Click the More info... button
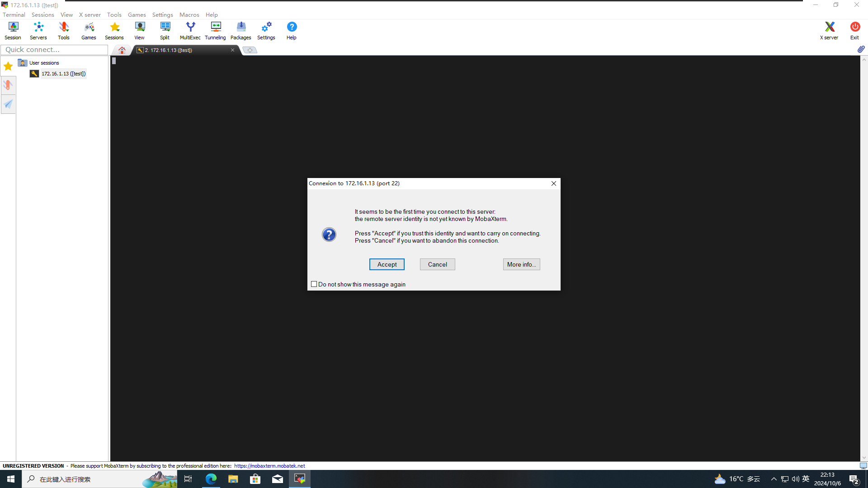The image size is (868, 488). [x=521, y=264]
